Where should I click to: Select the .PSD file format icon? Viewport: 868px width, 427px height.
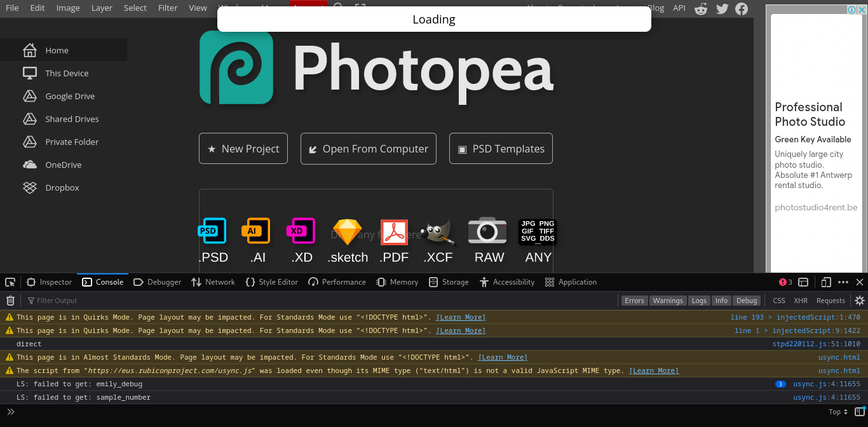tap(213, 231)
